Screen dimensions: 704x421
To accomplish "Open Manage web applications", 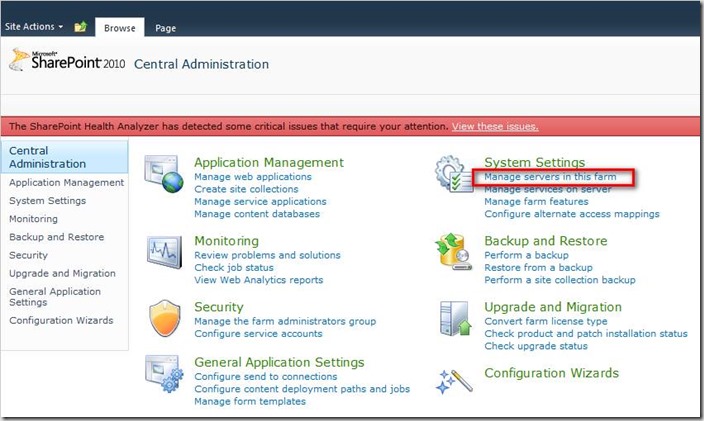I will tap(253, 177).
